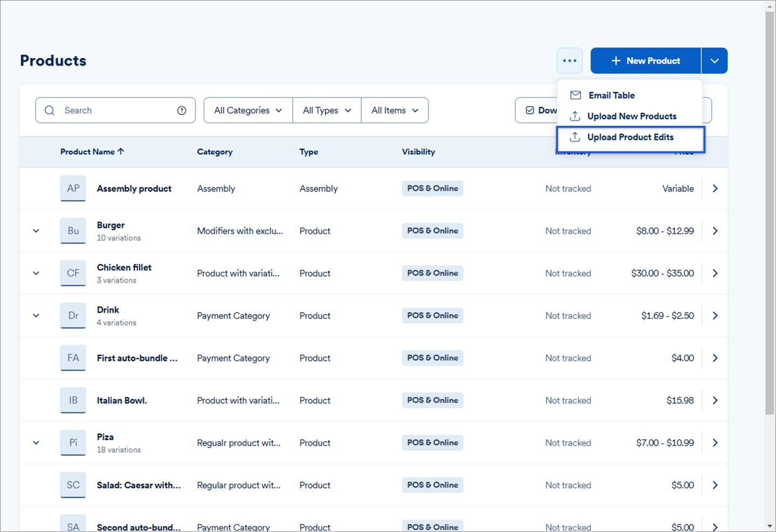Image resolution: width=776 pixels, height=532 pixels.
Task: Toggle POS & Online badge on Italian Bowl.
Action: coord(432,400)
